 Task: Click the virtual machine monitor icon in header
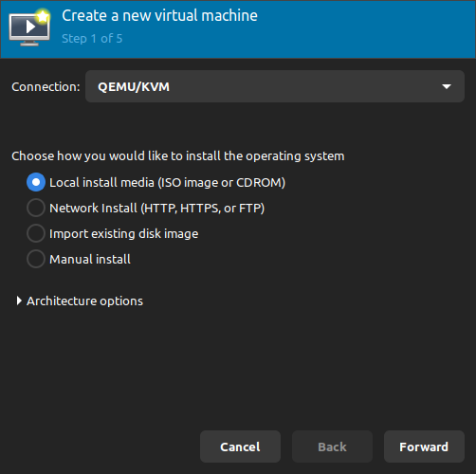point(29,27)
